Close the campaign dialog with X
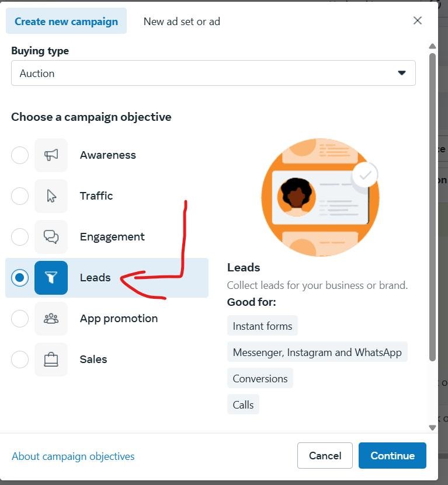This screenshot has height=485, width=448. 418,21
